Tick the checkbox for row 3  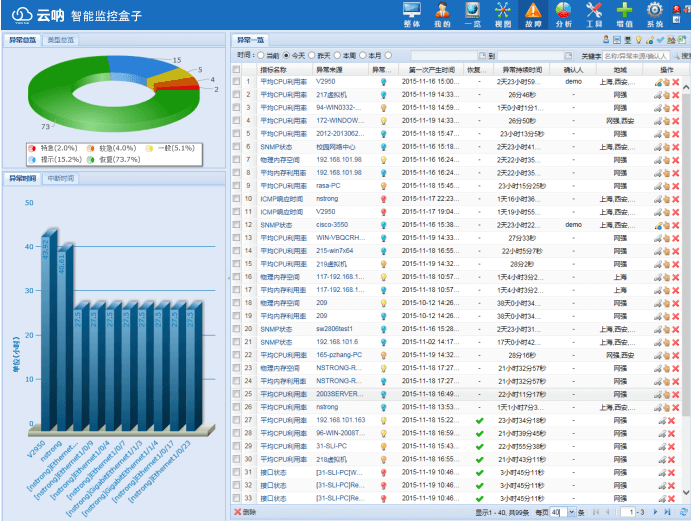(x=236, y=107)
